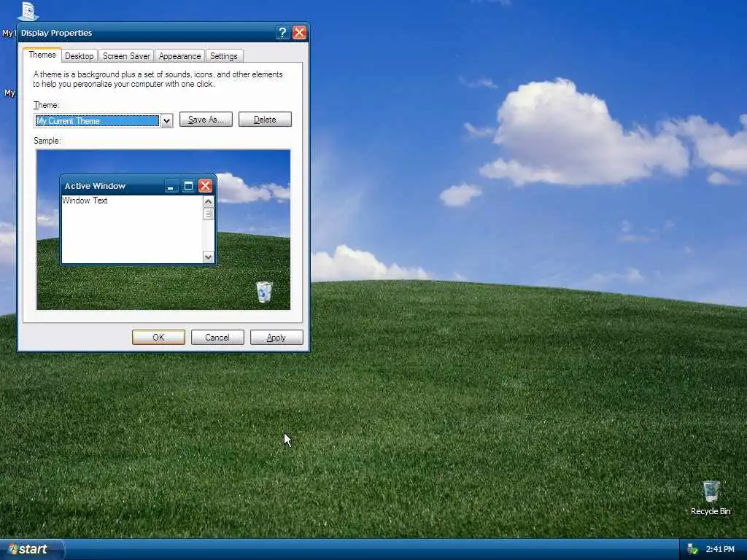Viewport: 747px width, 560px height.
Task: Click the sample window scrollbar thumb
Action: point(208,214)
